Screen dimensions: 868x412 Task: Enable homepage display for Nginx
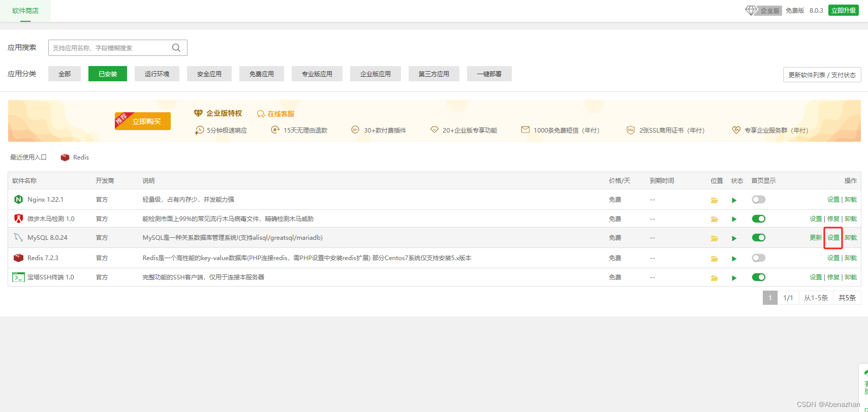759,200
